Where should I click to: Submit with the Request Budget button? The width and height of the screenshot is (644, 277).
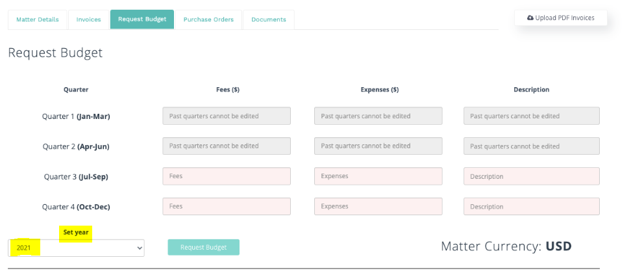(x=203, y=247)
